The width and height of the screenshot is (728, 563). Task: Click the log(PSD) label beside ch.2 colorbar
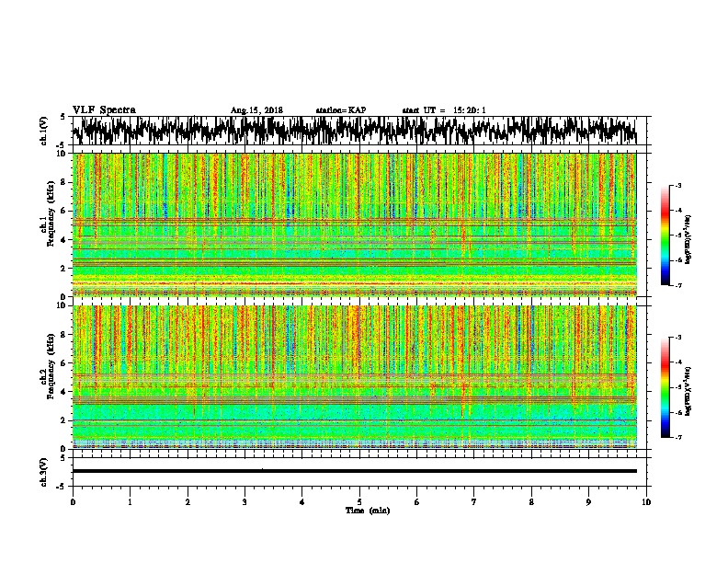click(x=688, y=391)
